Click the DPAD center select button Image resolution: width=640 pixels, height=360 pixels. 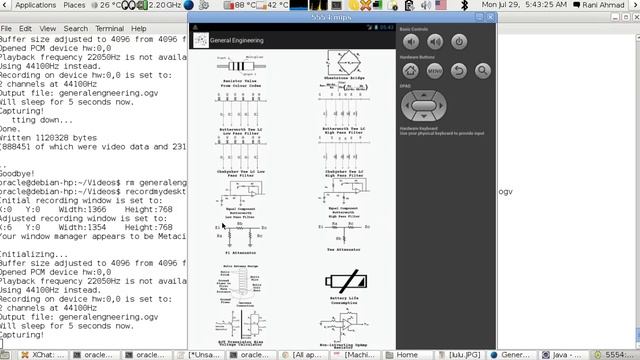point(424,106)
